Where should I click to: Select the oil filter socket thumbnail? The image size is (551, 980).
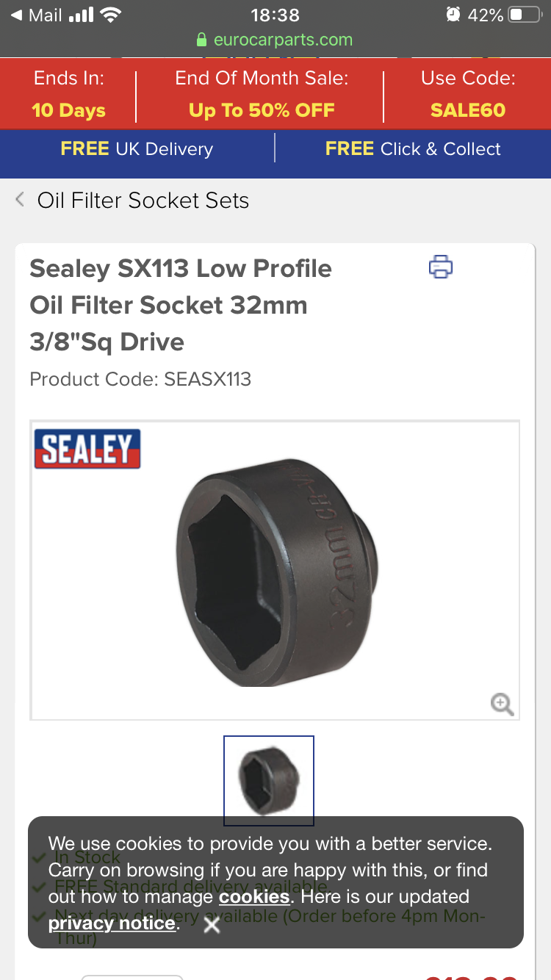(269, 780)
